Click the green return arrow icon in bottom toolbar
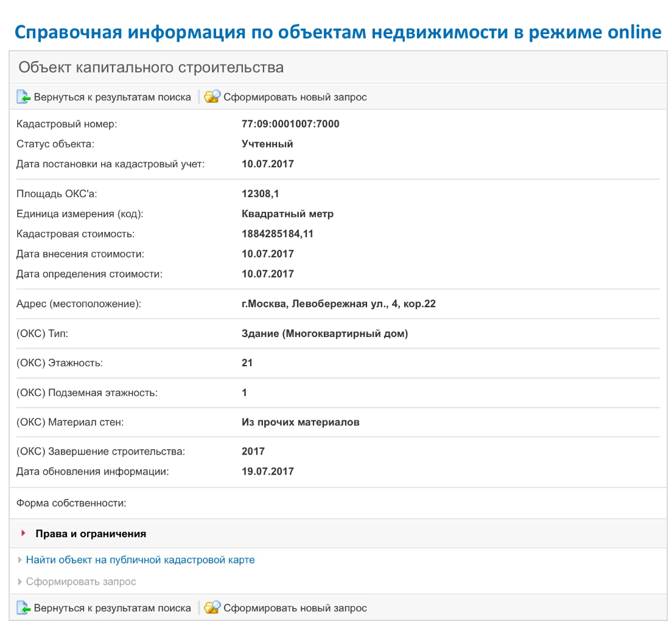Image resolution: width=672 pixels, height=623 pixels. click(x=23, y=608)
